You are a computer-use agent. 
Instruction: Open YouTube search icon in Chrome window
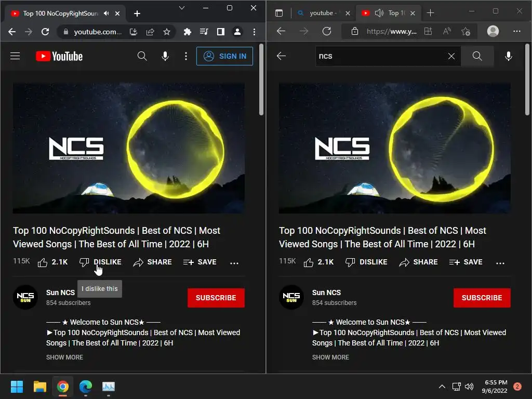coord(142,56)
